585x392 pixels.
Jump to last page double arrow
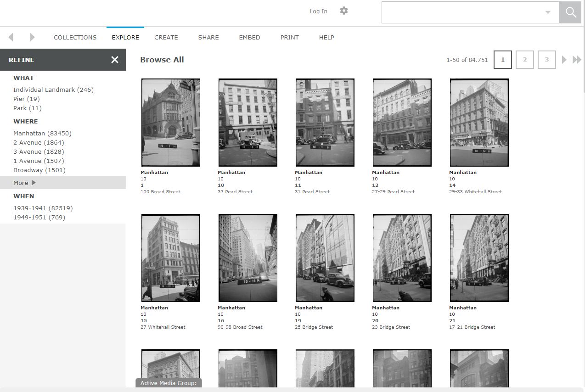[577, 60]
